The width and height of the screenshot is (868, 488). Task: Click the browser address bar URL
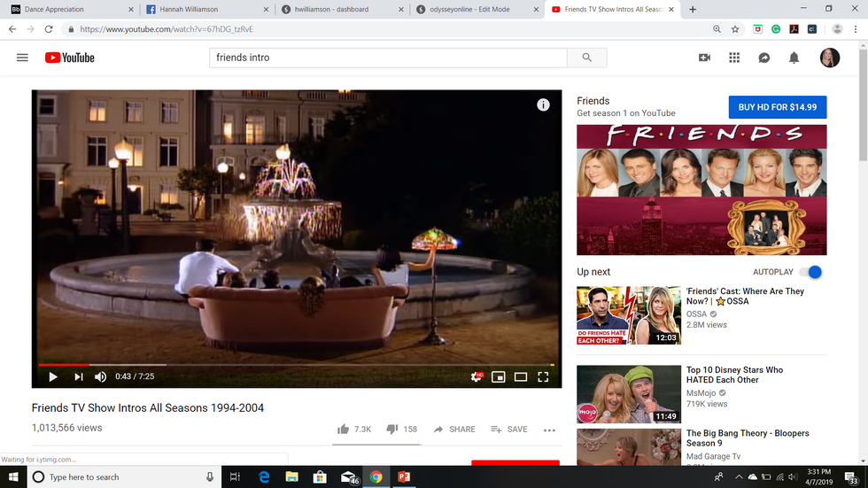pyautogui.click(x=167, y=29)
